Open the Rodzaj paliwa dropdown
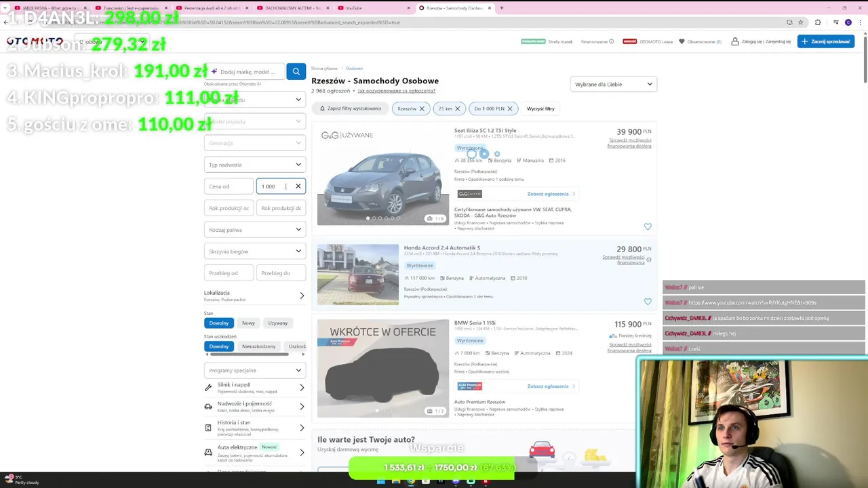The height and width of the screenshot is (488, 868). 255,230
